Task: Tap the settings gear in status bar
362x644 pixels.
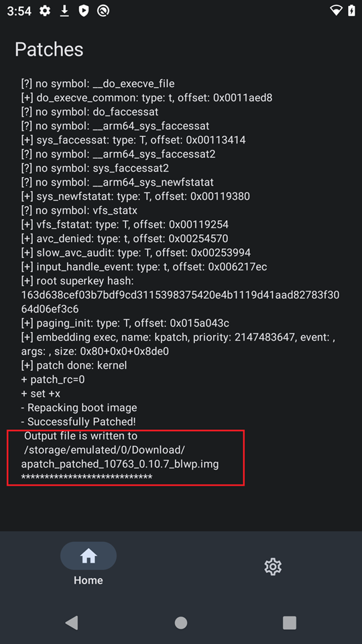Action: coord(45,11)
